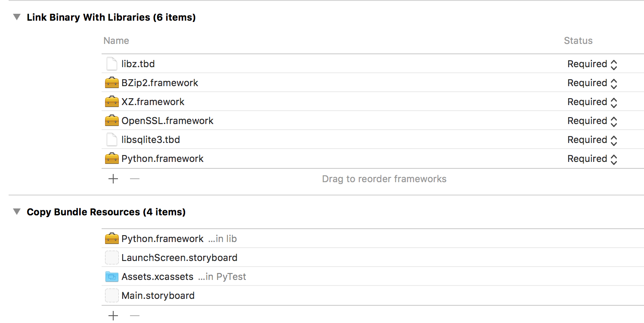Viewport: 644px width, 323px height.
Task: Change status popup for BZip2.framework
Action: coord(592,83)
